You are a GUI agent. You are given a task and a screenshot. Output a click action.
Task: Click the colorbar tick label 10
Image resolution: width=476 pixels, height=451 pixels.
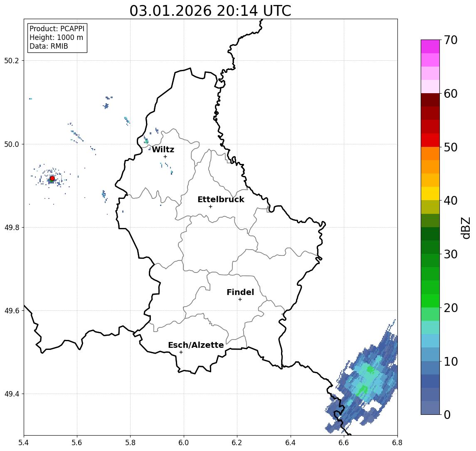tap(451, 362)
